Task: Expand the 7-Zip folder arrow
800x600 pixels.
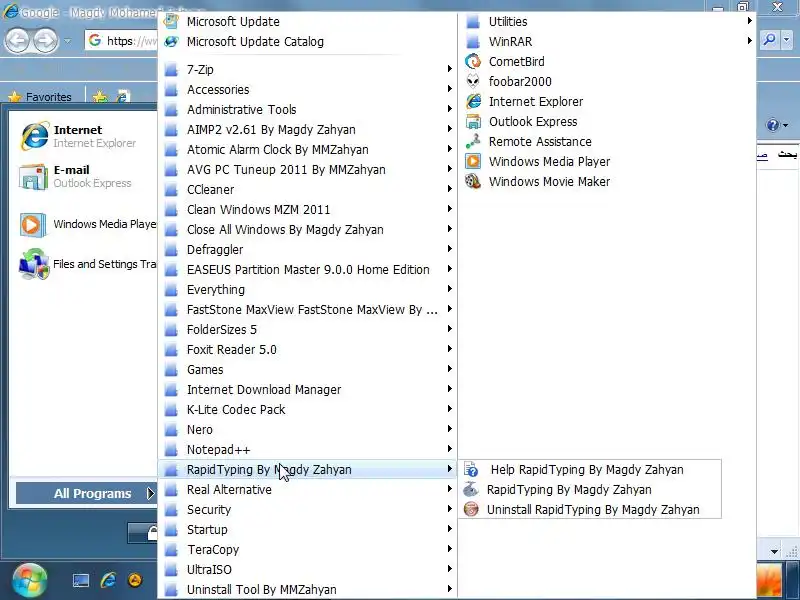Action: pyautogui.click(x=449, y=68)
